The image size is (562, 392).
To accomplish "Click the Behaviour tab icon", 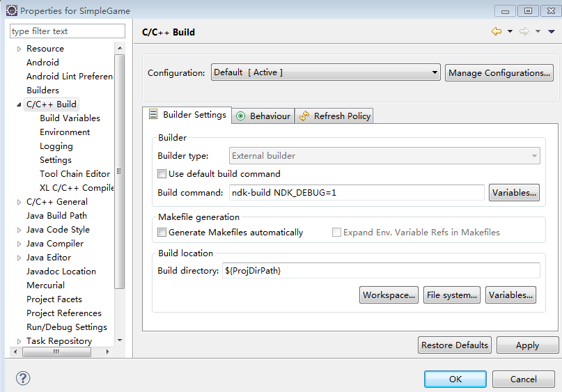I will click(x=241, y=116).
